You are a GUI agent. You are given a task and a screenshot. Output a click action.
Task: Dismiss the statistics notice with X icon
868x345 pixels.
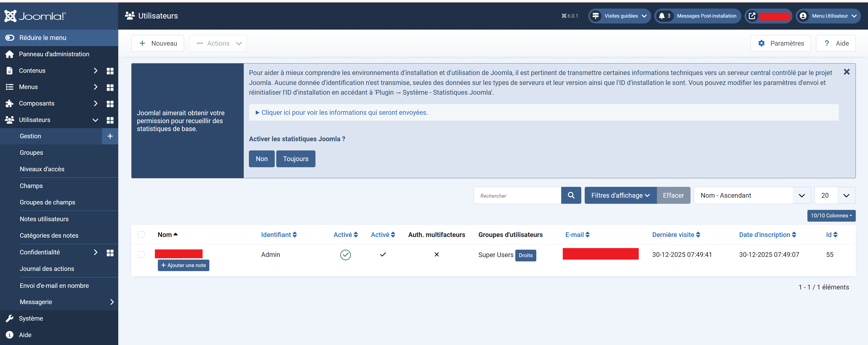pyautogui.click(x=847, y=72)
